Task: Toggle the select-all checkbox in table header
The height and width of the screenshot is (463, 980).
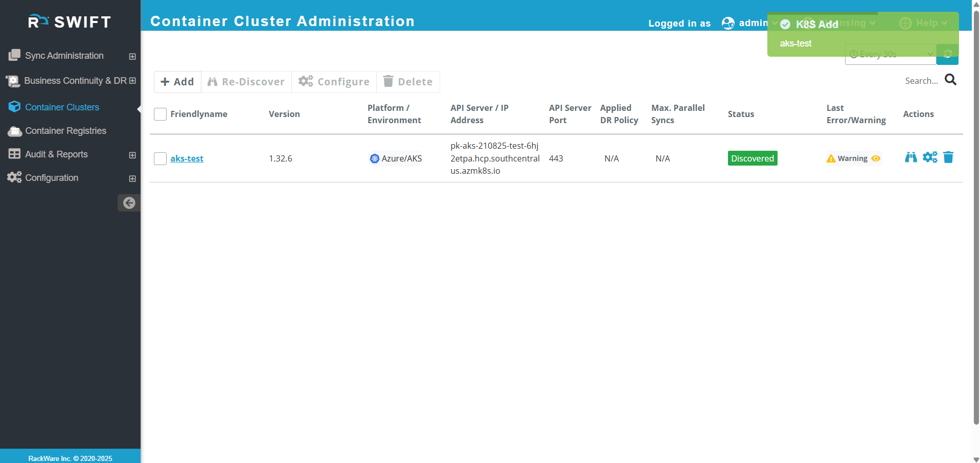Action: (x=160, y=114)
